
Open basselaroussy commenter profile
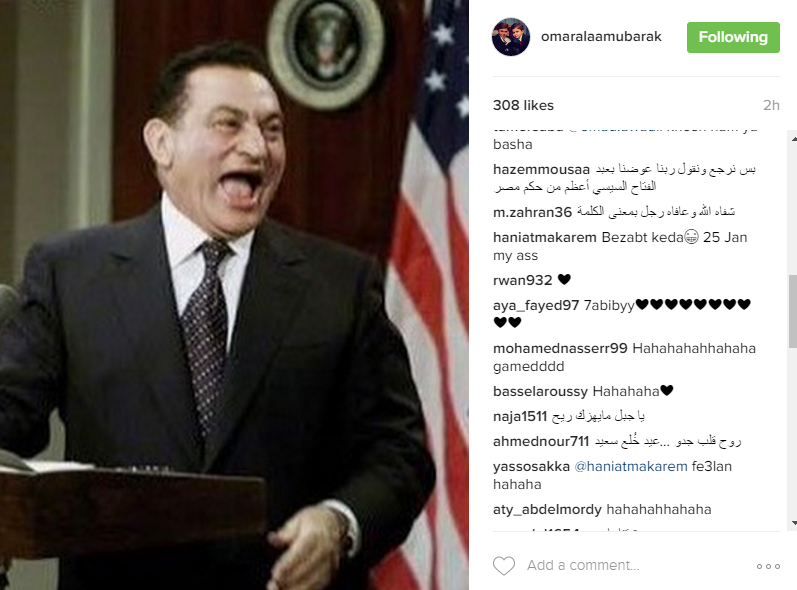click(540, 391)
